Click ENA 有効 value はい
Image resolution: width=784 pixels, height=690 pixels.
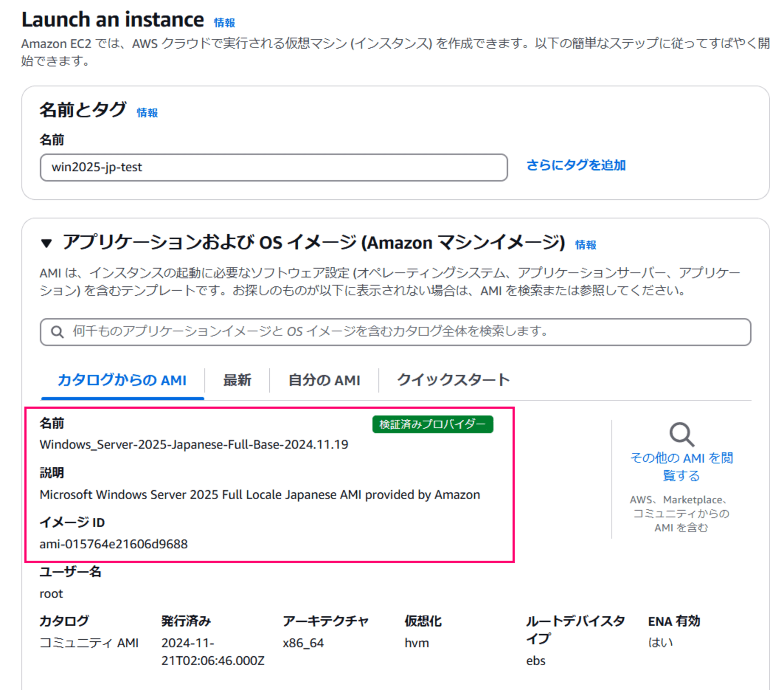coord(661,643)
